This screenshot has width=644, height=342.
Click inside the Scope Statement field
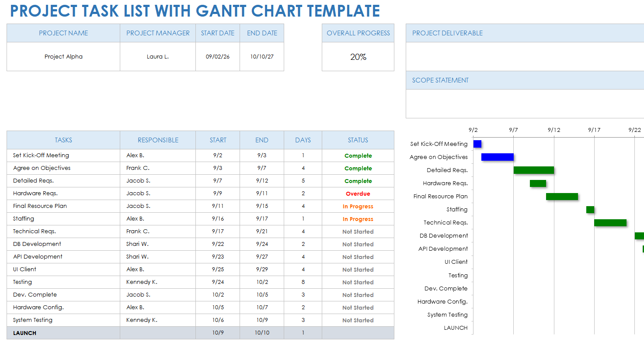coord(525,103)
